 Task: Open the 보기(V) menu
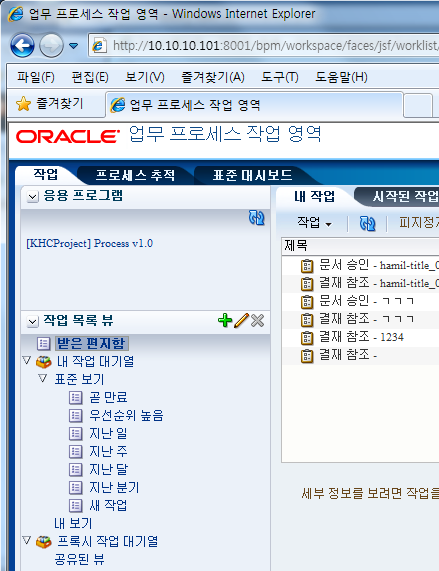(145, 77)
